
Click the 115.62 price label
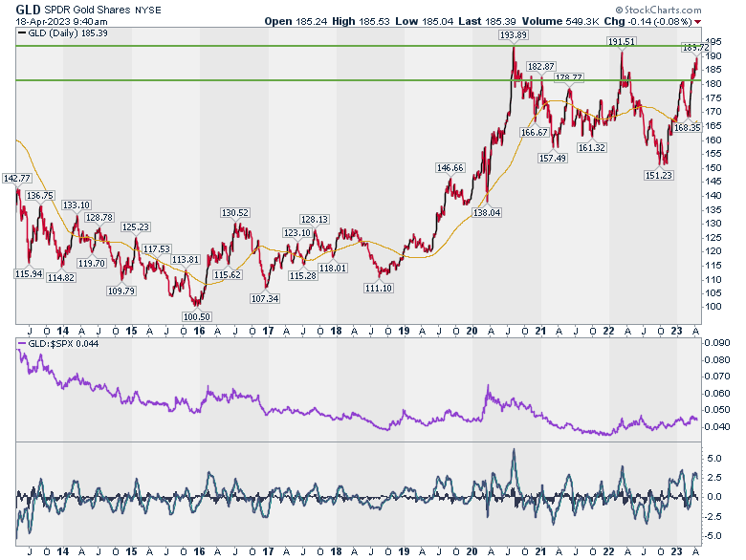(x=228, y=275)
